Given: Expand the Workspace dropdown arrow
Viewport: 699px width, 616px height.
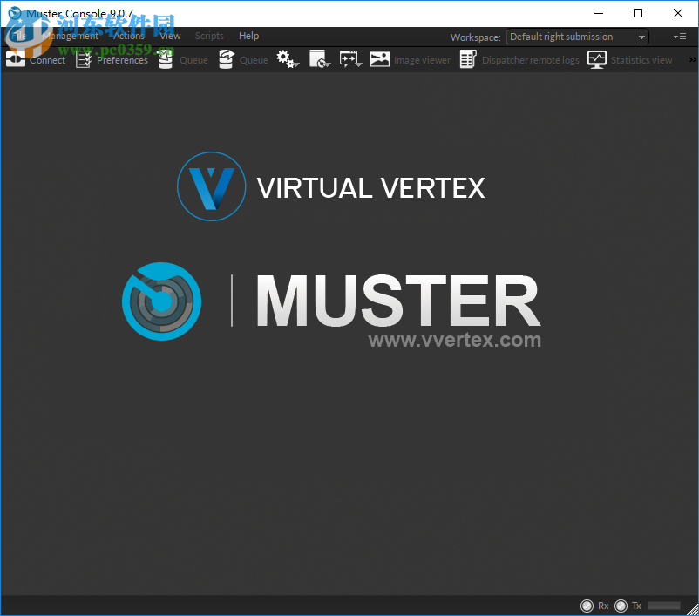Looking at the screenshot, I should 642,37.
